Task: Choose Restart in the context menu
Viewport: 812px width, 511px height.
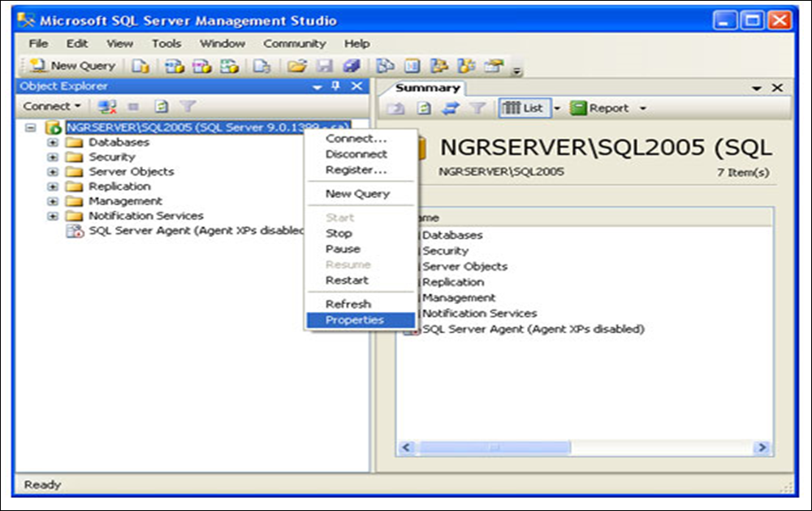Action: tap(347, 280)
